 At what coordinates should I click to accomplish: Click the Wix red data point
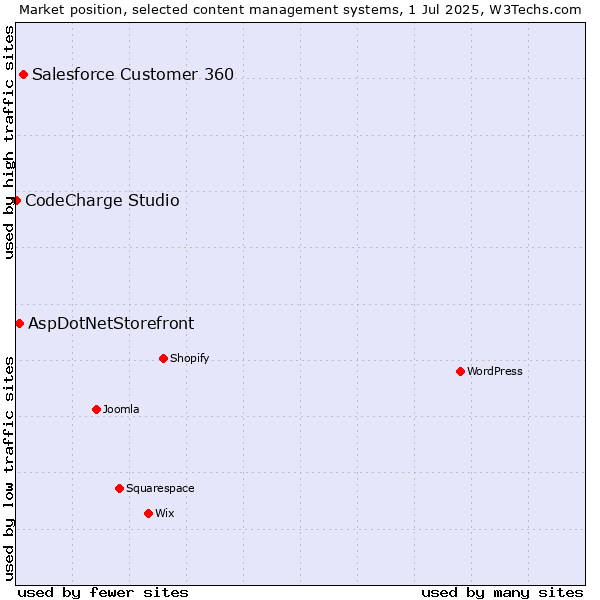pos(148,514)
